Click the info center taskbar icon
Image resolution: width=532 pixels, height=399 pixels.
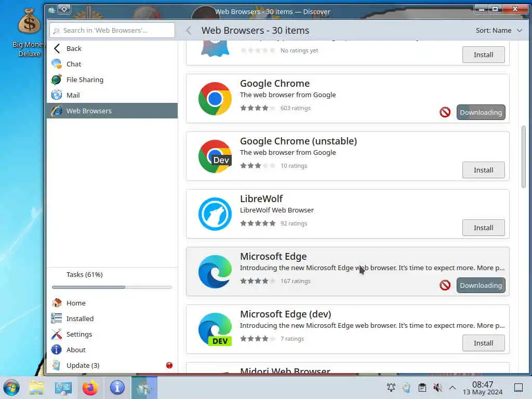click(x=117, y=388)
